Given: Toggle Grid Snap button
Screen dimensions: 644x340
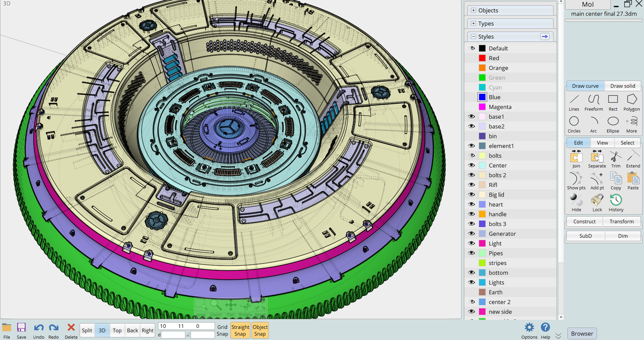Looking at the screenshot, I should coord(222,330).
